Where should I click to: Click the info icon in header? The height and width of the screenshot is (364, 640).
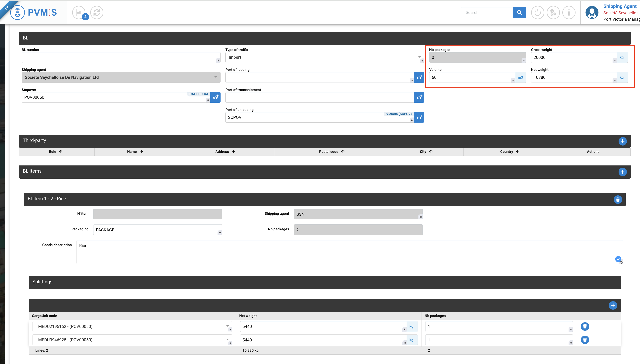[x=569, y=12]
